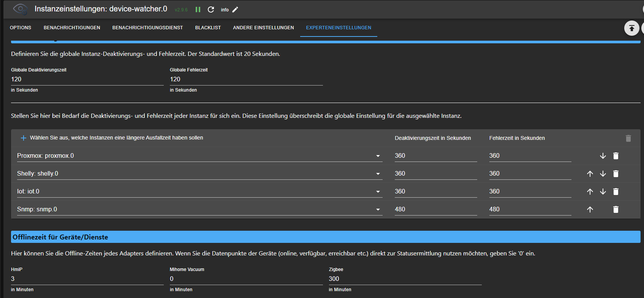Switch to the Options tab
Image resolution: width=644 pixels, height=298 pixels.
21,28
